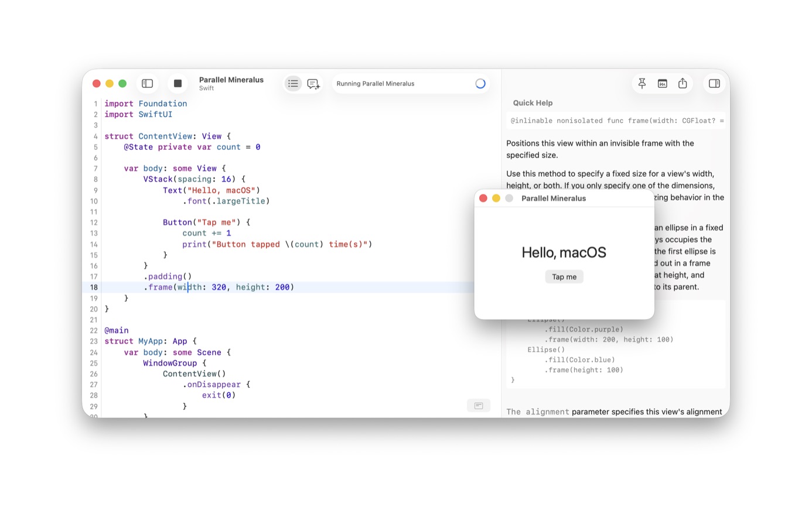Click 'struct ContentView: View {' line

point(168,136)
